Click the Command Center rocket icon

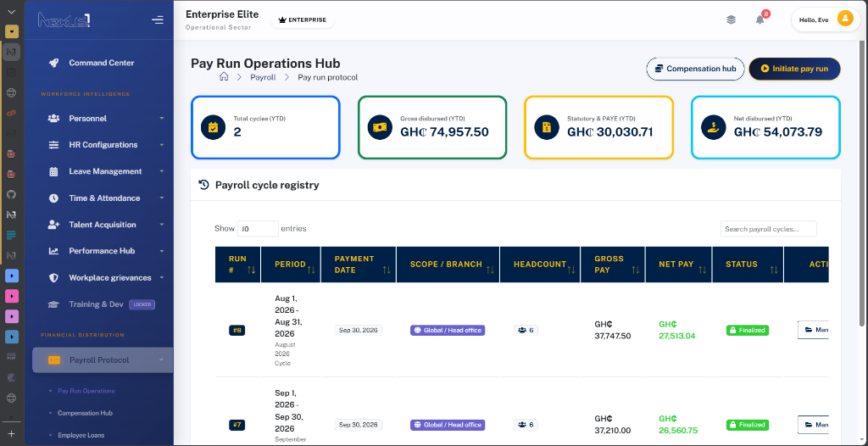coord(53,63)
